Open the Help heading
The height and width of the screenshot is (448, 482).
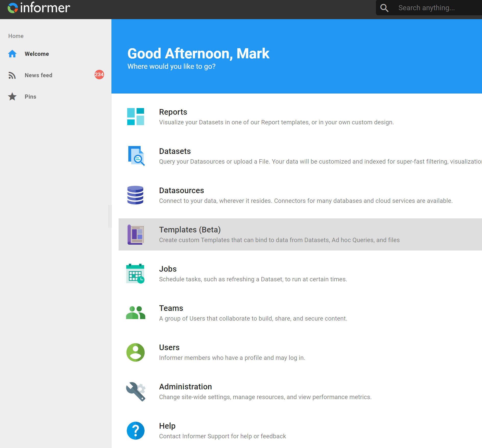(x=167, y=426)
